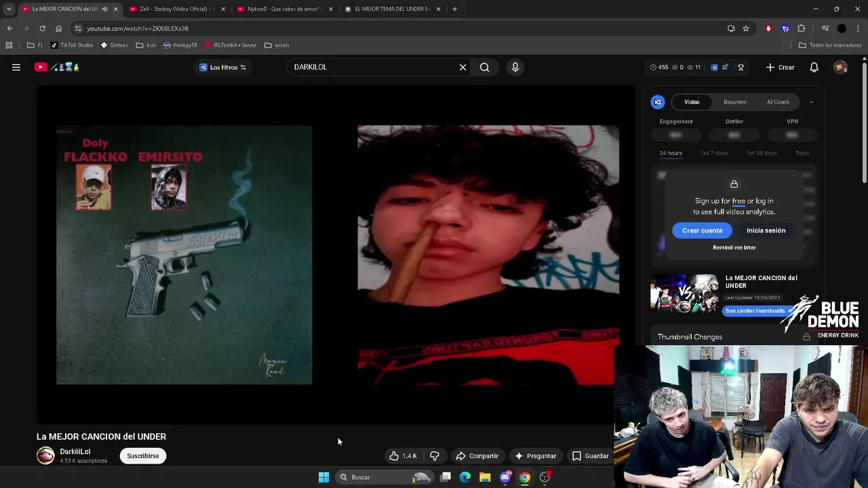The width and height of the screenshot is (868, 488).
Task: Open the YouTube hamburger guide menu
Action: point(16,67)
